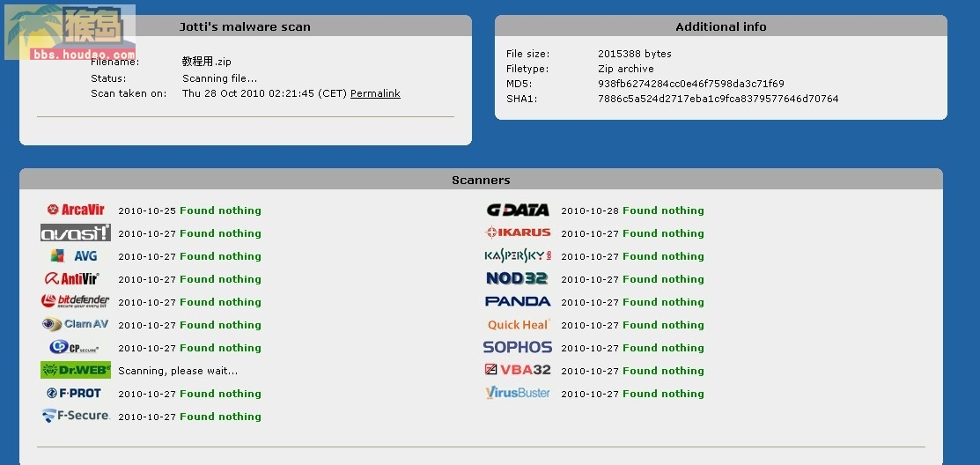Click the ClamAV logo
Screen dimensions: 980x465
76,324
